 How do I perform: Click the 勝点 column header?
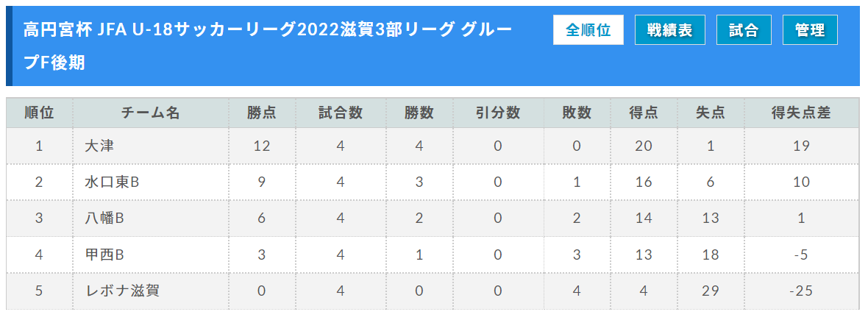coord(262,113)
